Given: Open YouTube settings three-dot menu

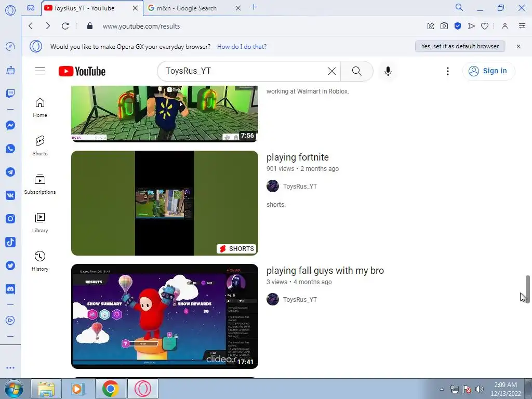Looking at the screenshot, I should click(x=448, y=71).
